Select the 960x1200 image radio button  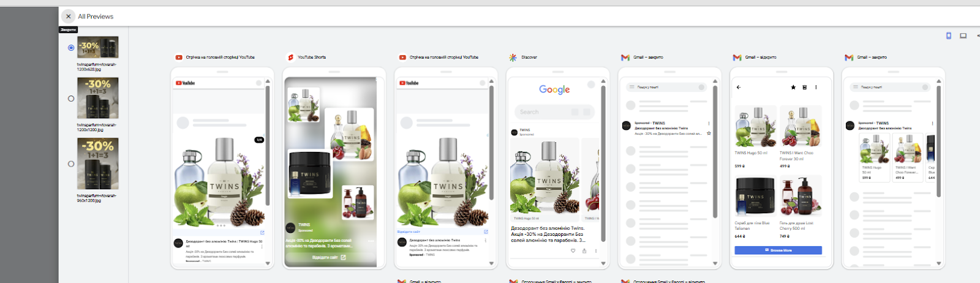point(71,164)
